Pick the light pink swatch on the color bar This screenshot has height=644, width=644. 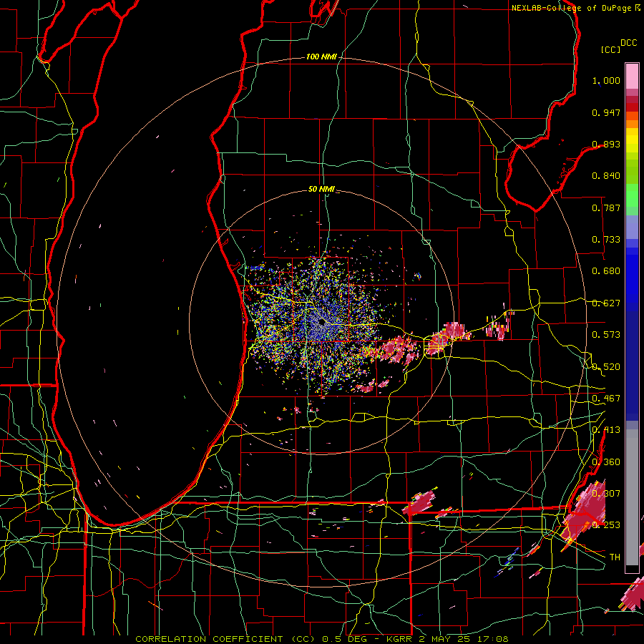pyautogui.click(x=632, y=76)
